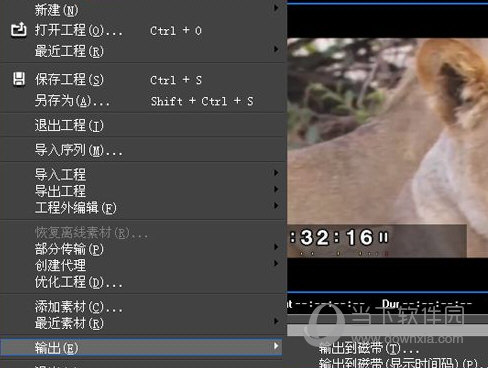Click the Dur timecode field
The width and height of the screenshot is (488, 368).
[x=427, y=304]
